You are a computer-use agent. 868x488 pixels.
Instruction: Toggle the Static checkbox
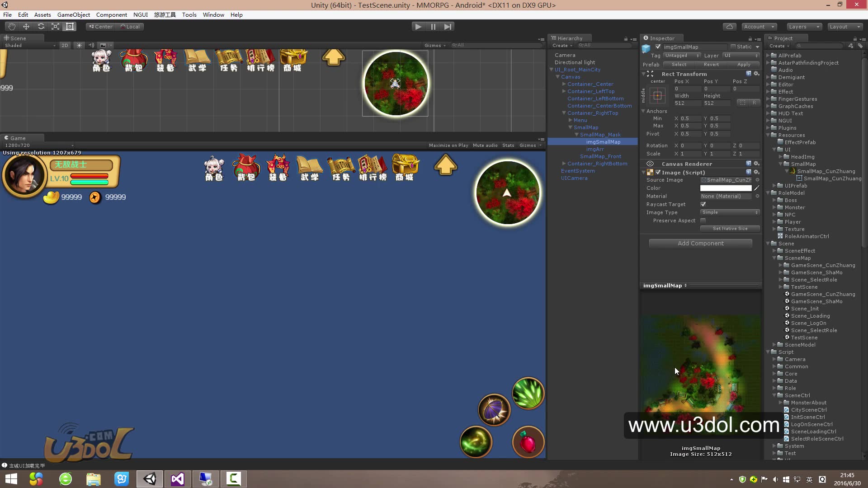click(x=733, y=47)
